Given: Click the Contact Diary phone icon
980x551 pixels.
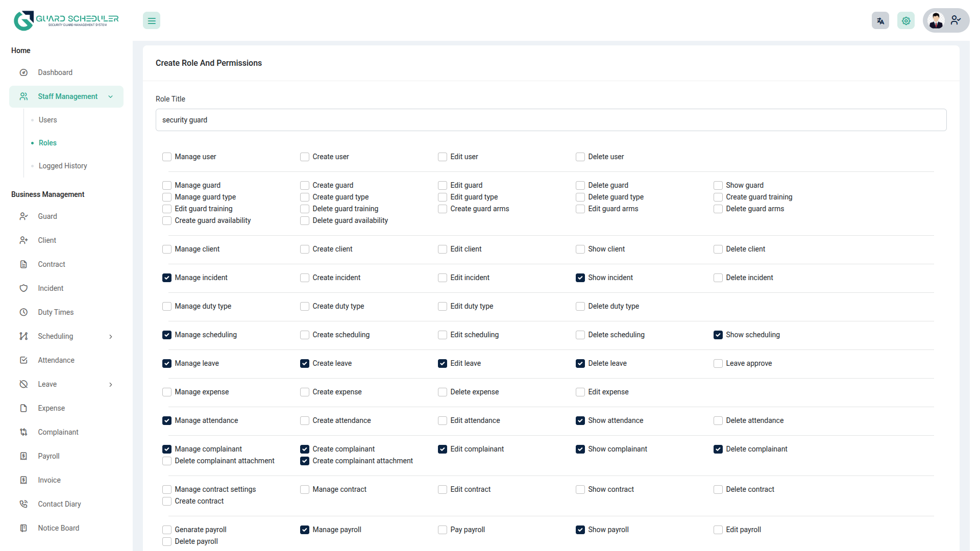Looking at the screenshot, I should click(x=23, y=504).
